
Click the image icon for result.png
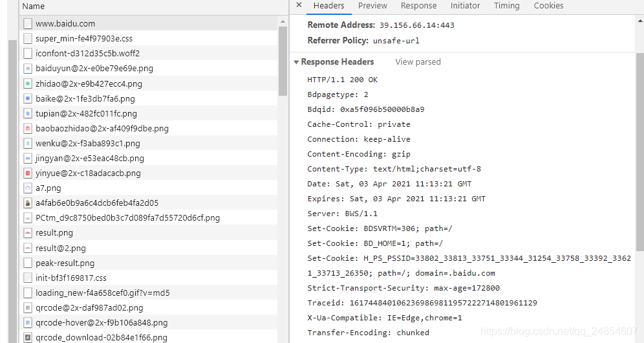tap(28, 233)
